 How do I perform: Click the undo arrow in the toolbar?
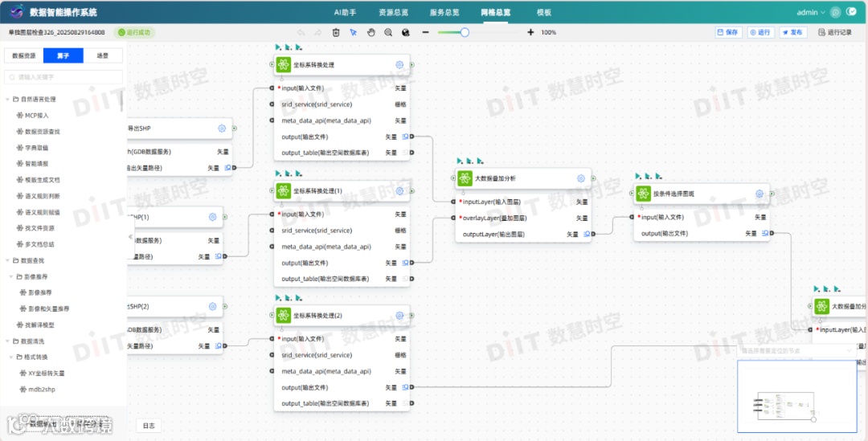click(x=301, y=33)
